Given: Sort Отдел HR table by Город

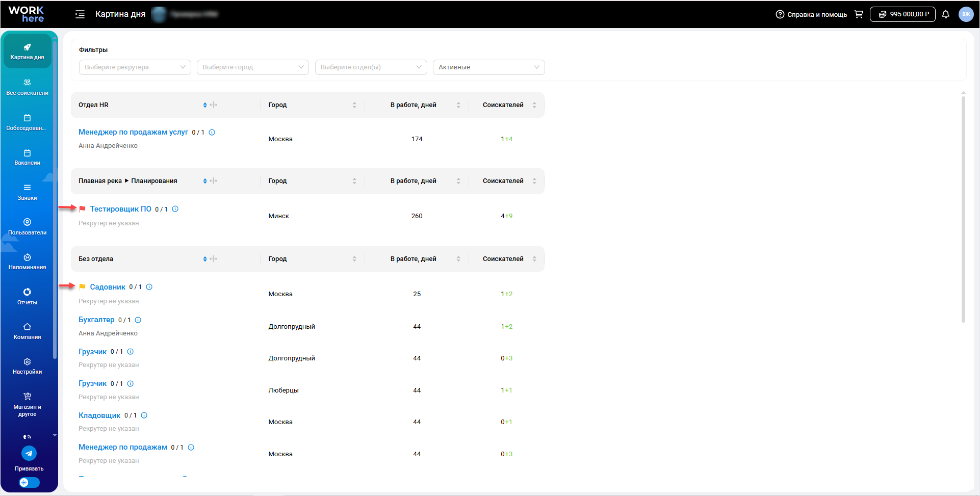Looking at the screenshot, I should tap(354, 105).
